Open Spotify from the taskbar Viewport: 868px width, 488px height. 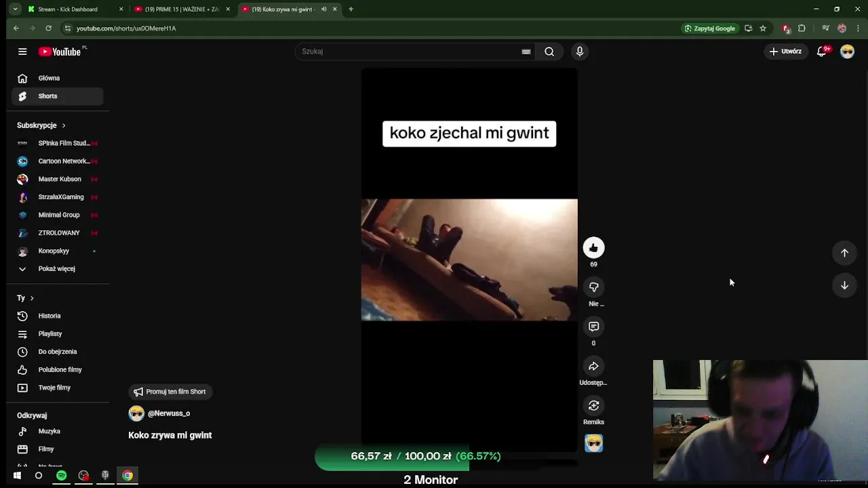click(x=61, y=476)
